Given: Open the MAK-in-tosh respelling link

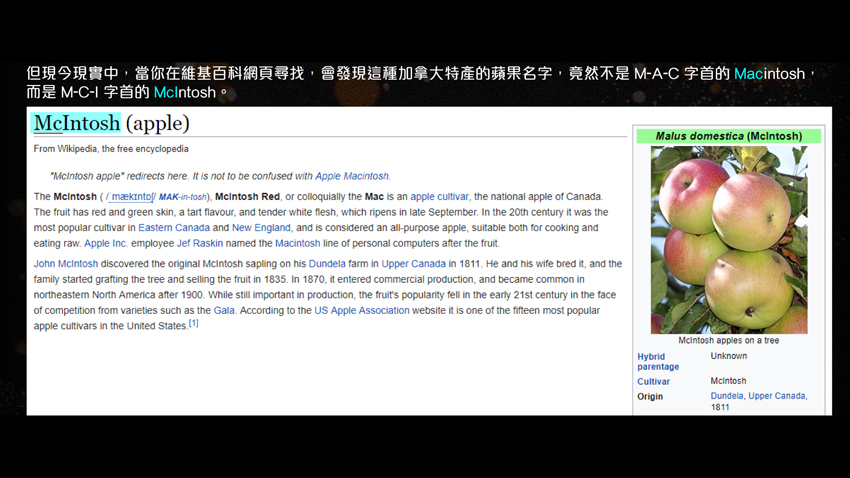Looking at the screenshot, I should pyautogui.click(x=183, y=197).
